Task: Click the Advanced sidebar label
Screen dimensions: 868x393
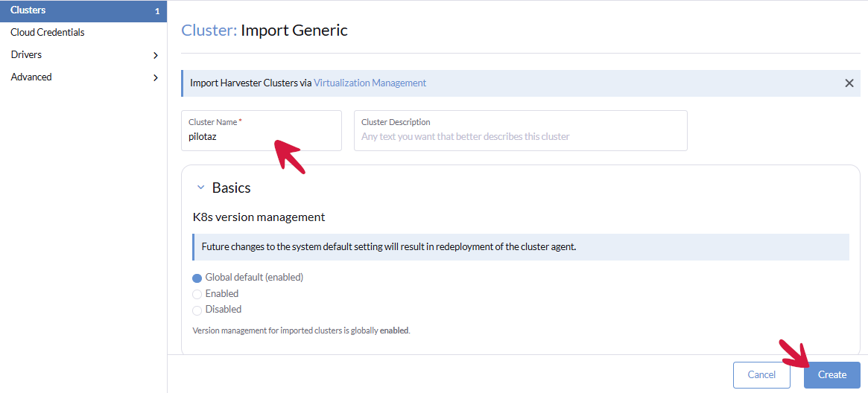Action: click(31, 77)
